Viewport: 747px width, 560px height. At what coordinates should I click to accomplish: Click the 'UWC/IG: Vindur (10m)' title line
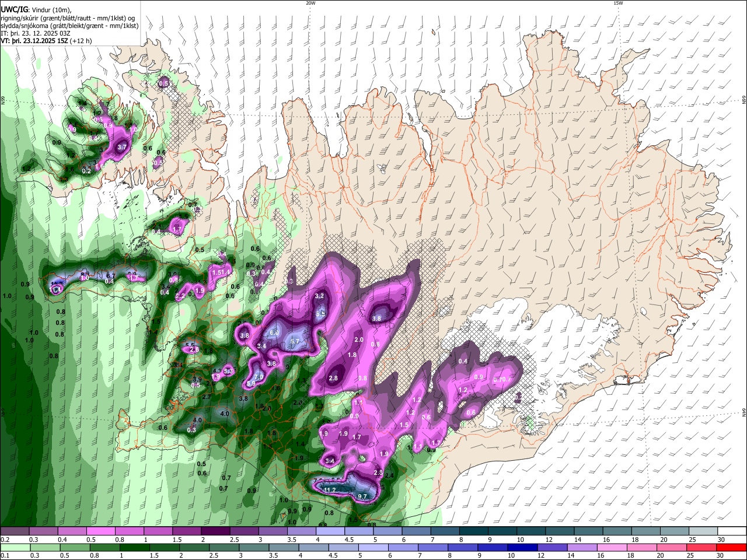[x=36, y=9]
